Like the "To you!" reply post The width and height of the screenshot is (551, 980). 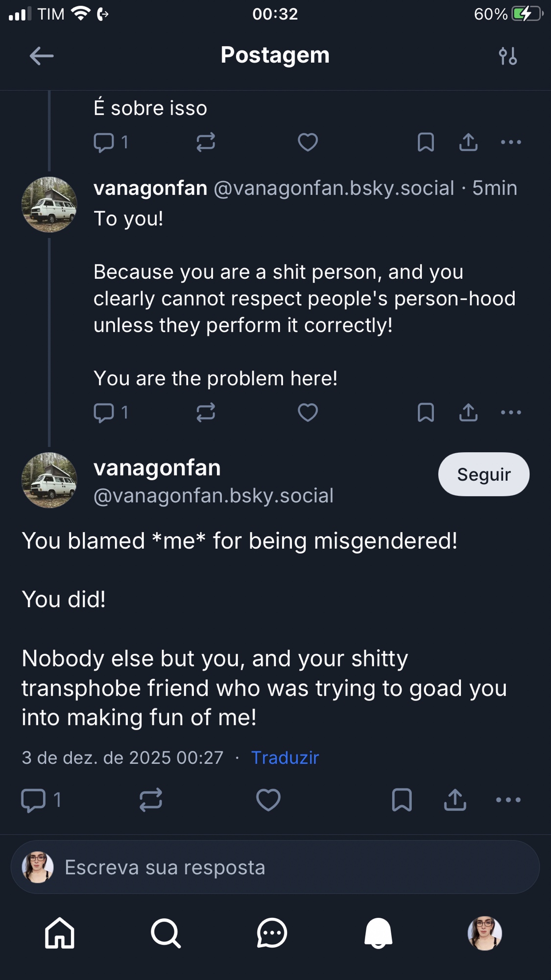[x=308, y=413]
